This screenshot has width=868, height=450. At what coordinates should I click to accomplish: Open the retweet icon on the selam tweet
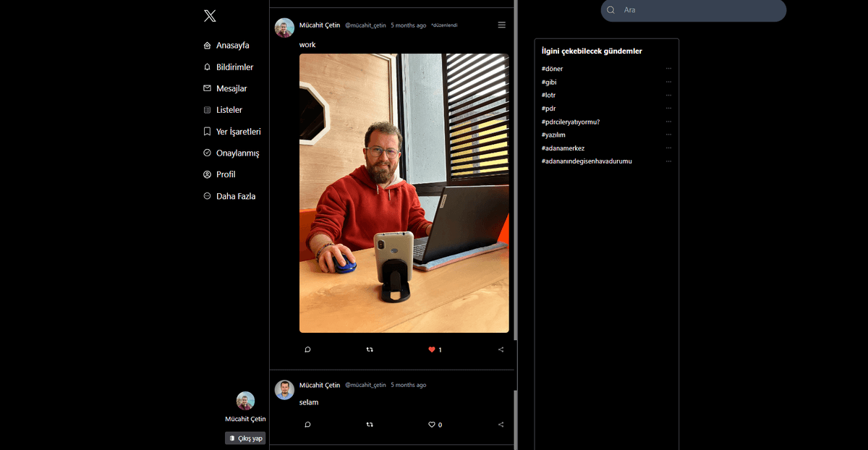(370, 425)
